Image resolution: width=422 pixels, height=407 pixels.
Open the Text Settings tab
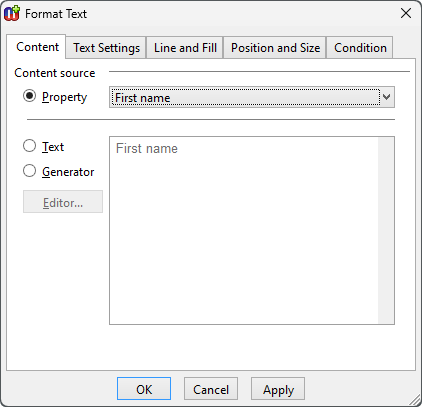(106, 48)
